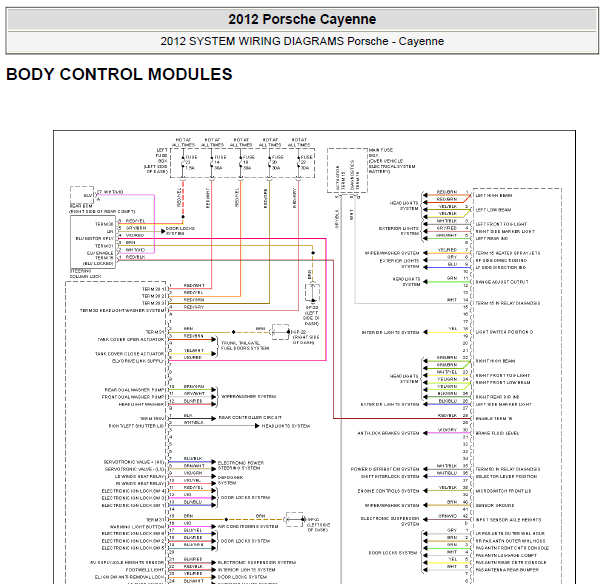Image resolution: width=602 pixels, height=584 pixels.
Task: Click the 'BODY CONTROL MODULES' heading
Action: pyautogui.click(x=119, y=74)
